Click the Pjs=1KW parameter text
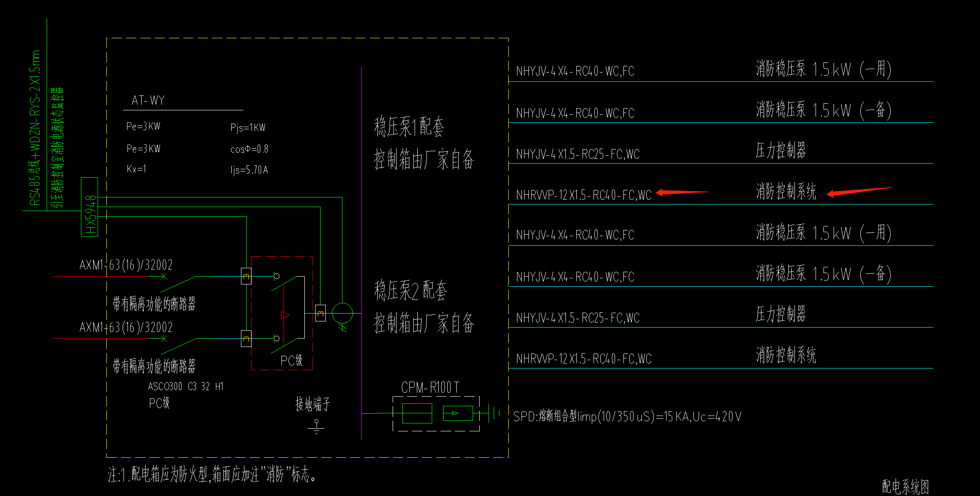This screenshot has height=496, width=980. [248, 128]
